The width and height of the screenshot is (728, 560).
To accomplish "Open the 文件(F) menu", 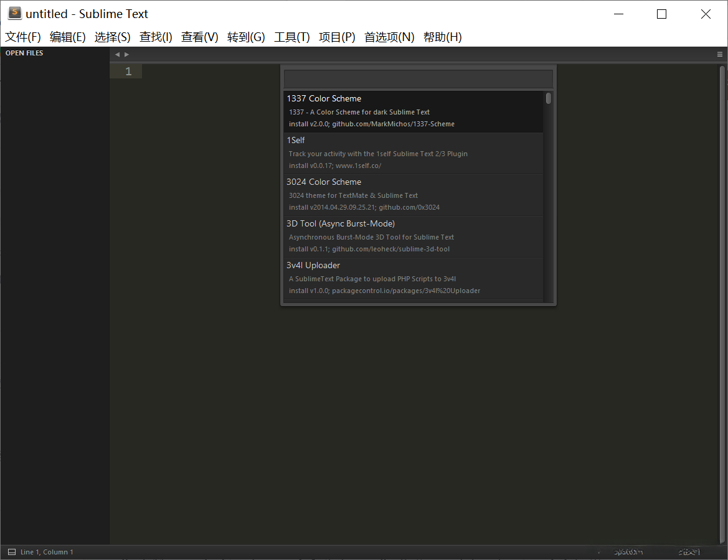I will [23, 37].
